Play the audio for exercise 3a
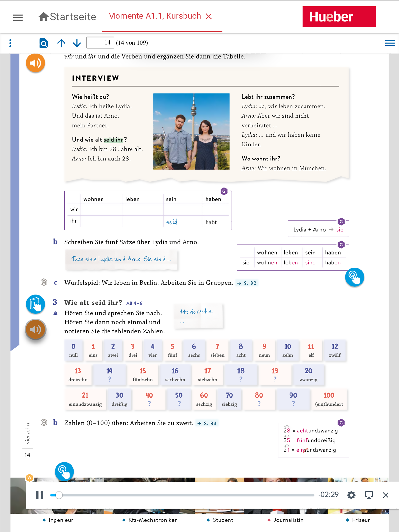 [35, 329]
